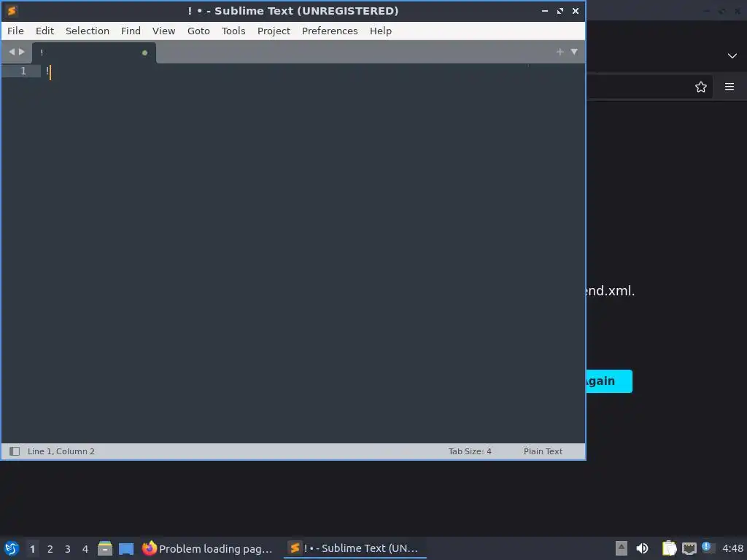The height and width of the screenshot is (560, 747).
Task: Open the Tools menu
Action: [233, 31]
